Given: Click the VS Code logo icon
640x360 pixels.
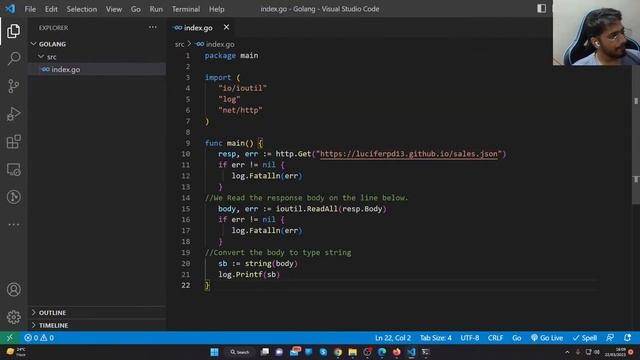Looking at the screenshot, I should click(10, 9).
